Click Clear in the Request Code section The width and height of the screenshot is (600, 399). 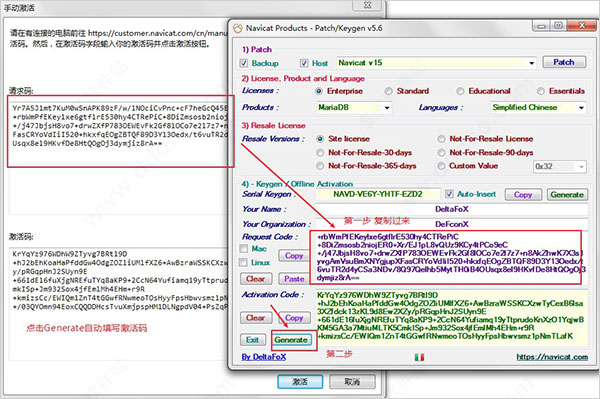[256, 279]
